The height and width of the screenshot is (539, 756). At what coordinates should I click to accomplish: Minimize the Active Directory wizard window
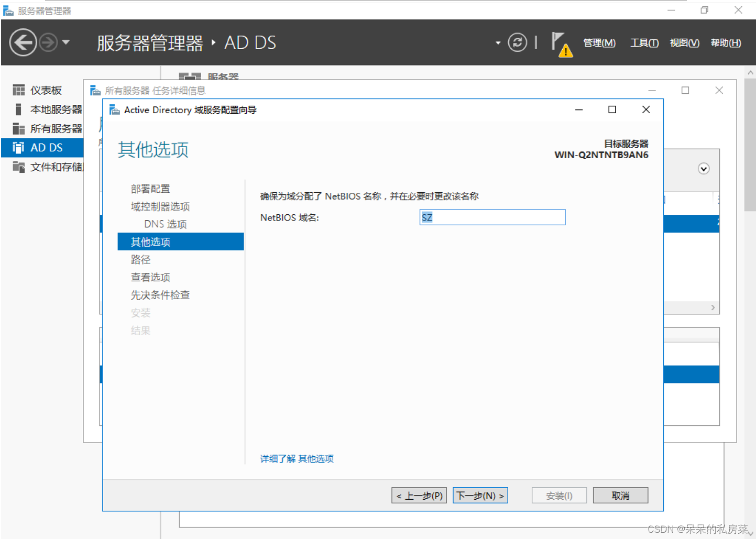tap(579, 109)
